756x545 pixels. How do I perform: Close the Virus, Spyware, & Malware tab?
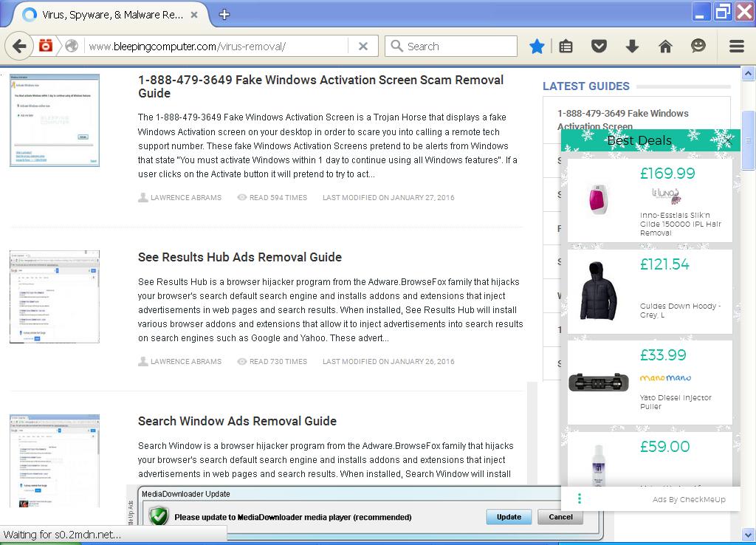194,15
